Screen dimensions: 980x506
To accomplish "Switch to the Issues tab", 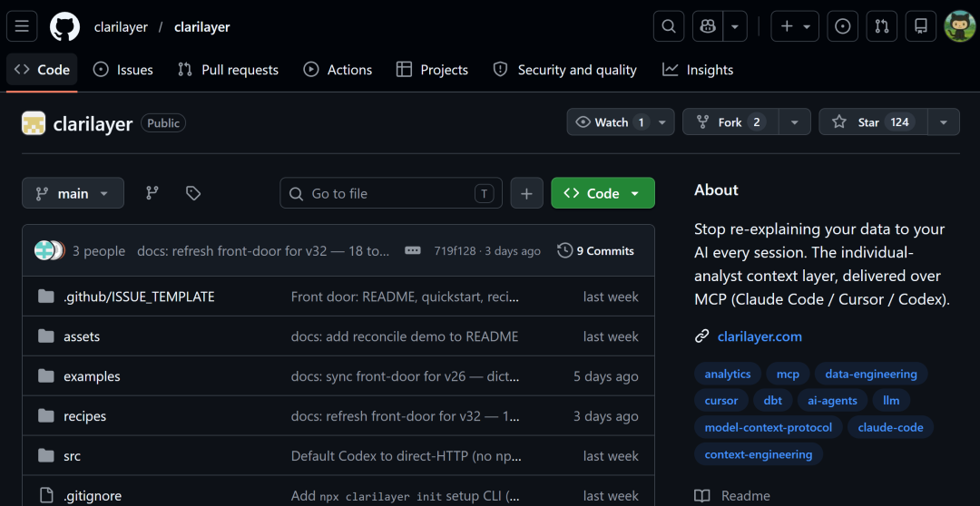I will (122, 69).
